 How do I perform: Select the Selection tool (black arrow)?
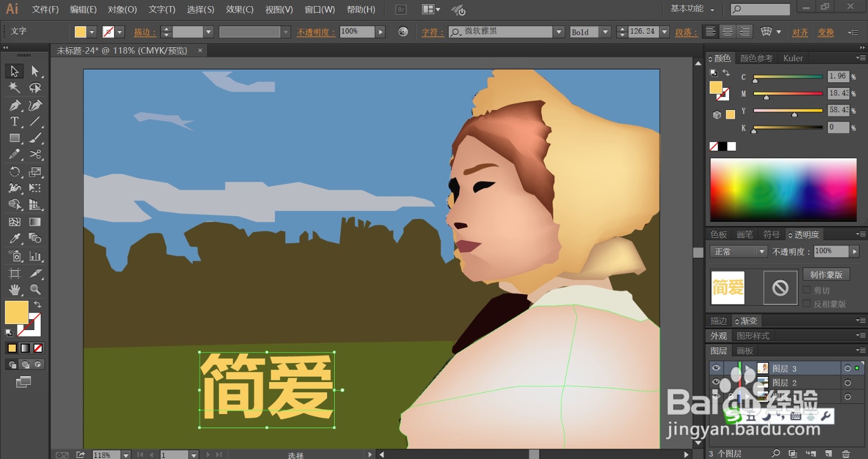tap(15, 71)
